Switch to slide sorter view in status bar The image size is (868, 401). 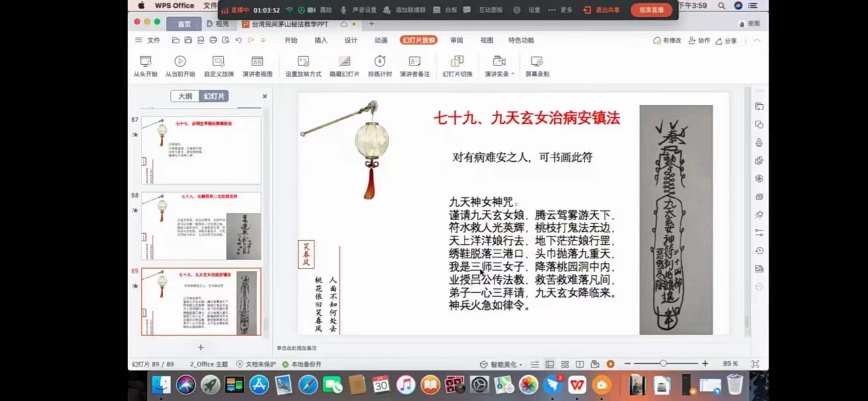tap(565, 364)
